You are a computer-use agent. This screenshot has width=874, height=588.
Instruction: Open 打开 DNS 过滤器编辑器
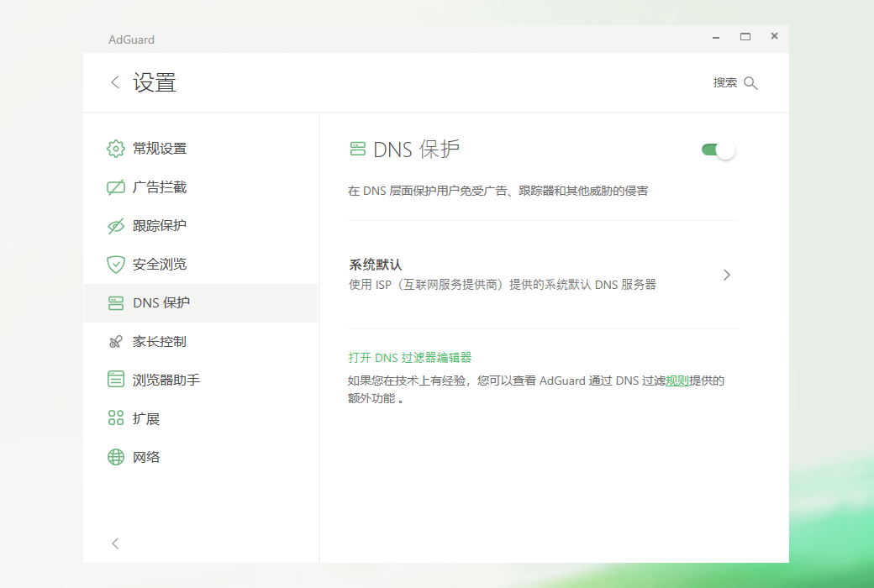tap(408, 357)
